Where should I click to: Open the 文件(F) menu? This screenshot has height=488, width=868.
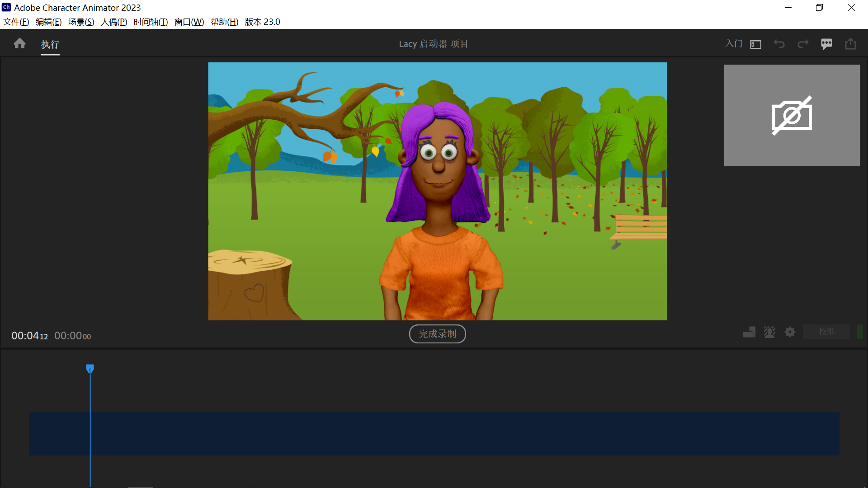click(x=16, y=22)
